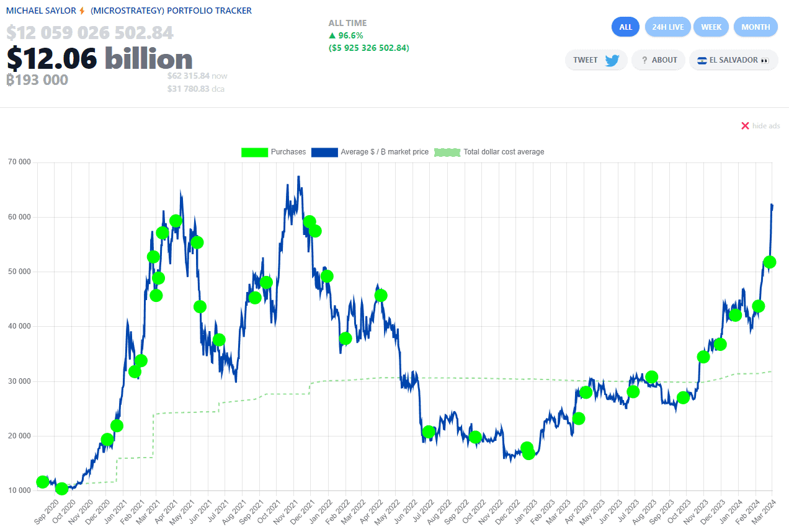Switch to the WEEK view
Viewport: 789px width, 532px height.
click(711, 27)
